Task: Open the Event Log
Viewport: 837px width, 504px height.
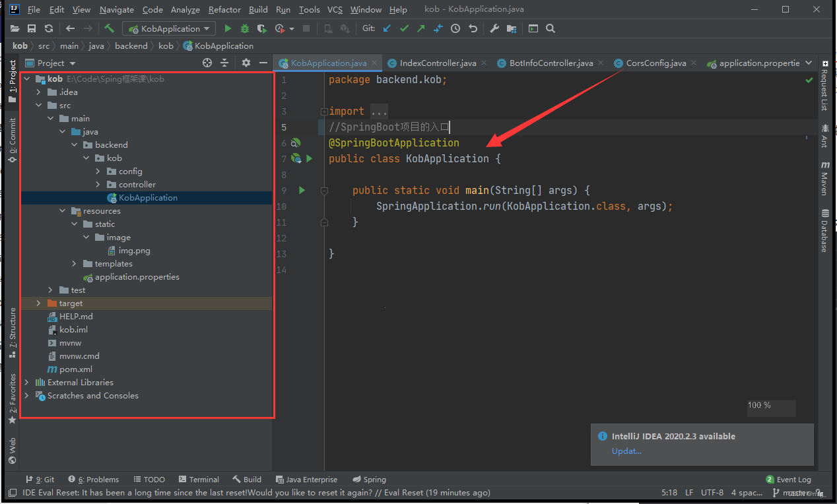Action: tap(788, 479)
